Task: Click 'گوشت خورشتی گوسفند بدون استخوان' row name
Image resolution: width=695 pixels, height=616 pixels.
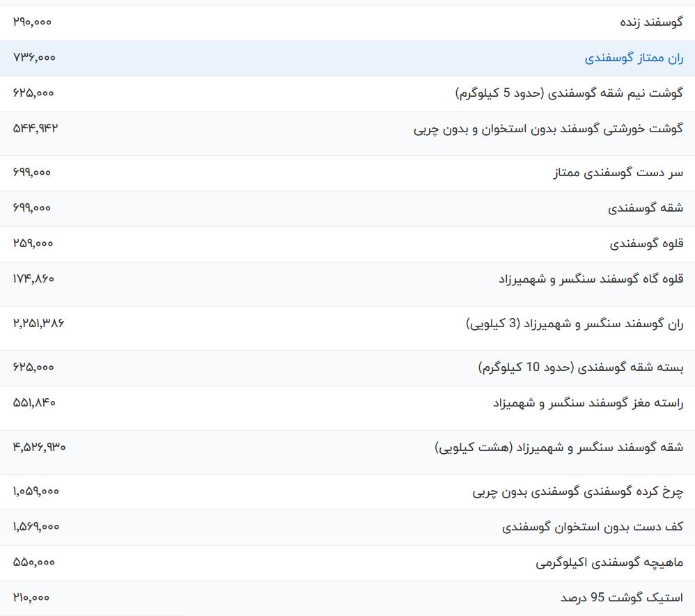Action: tap(549, 129)
